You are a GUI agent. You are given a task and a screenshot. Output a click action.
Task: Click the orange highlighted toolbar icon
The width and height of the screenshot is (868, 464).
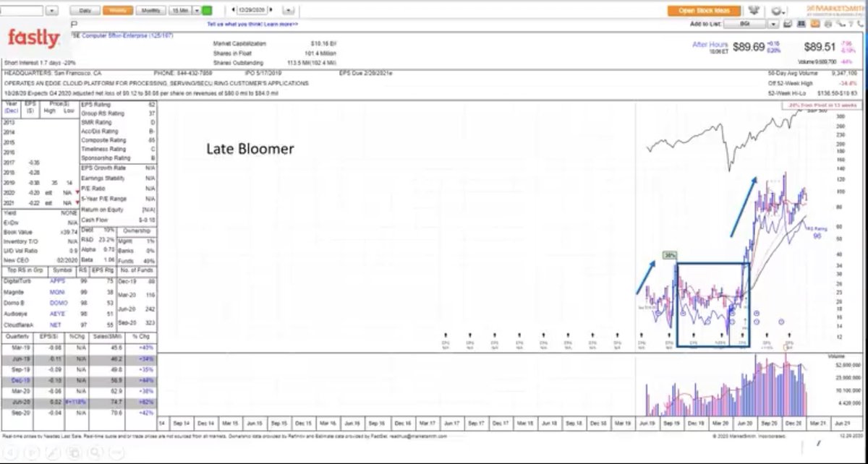pos(814,24)
